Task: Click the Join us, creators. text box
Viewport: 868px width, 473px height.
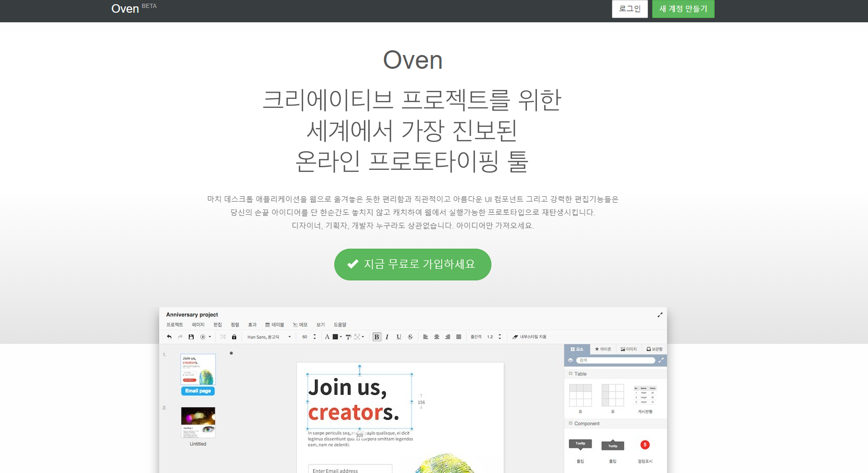Action: [x=360, y=401]
